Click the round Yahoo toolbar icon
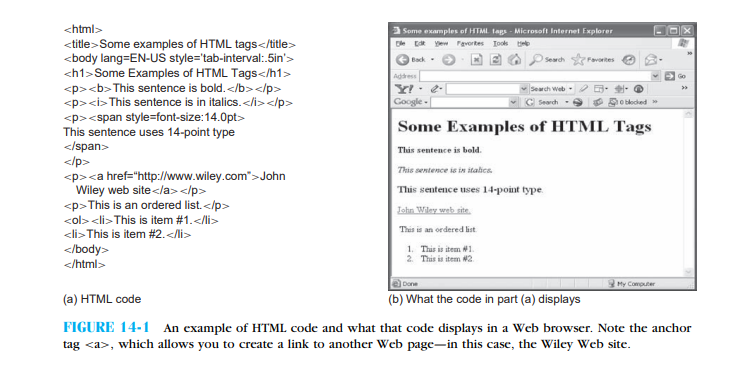Screen dimensions: 736x366 (638, 89)
